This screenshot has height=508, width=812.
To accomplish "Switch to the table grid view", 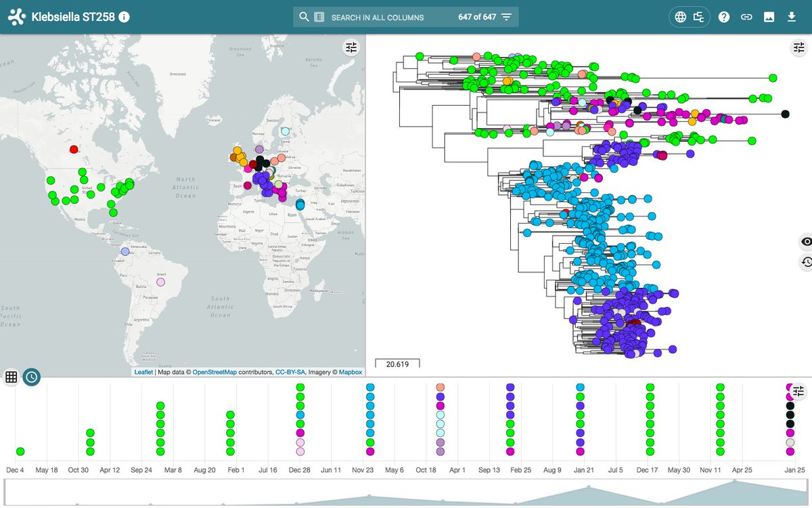I will click(x=11, y=377).
